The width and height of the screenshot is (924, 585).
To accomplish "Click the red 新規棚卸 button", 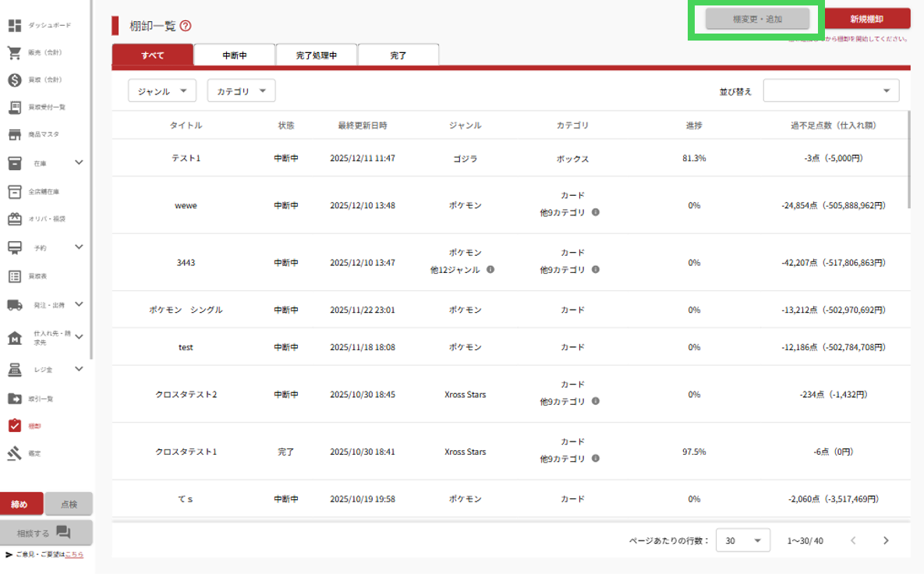I will (x=866, y=19).
